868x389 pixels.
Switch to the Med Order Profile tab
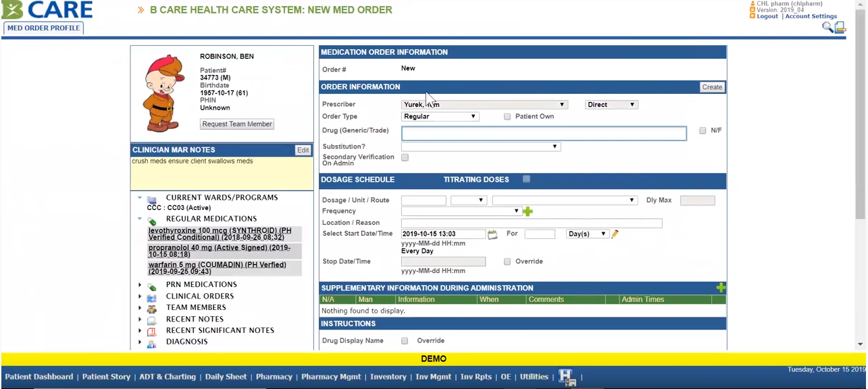click(44, 28)
